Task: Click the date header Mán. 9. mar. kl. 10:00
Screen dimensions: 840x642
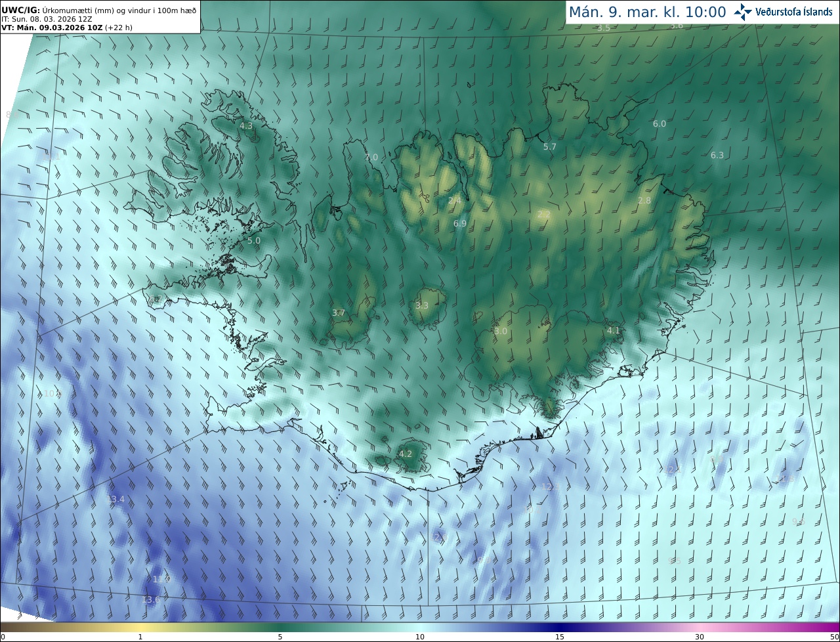Action: pos(647,12)
